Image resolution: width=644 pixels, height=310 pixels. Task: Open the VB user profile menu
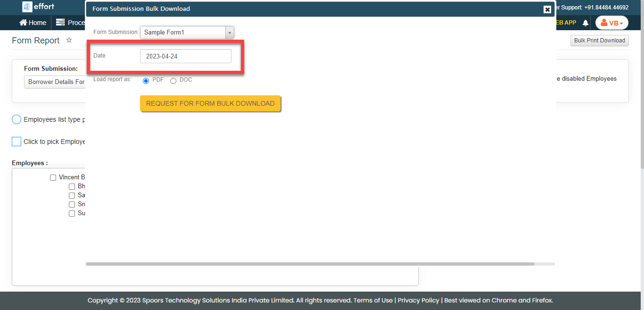[x=611, y=23]
